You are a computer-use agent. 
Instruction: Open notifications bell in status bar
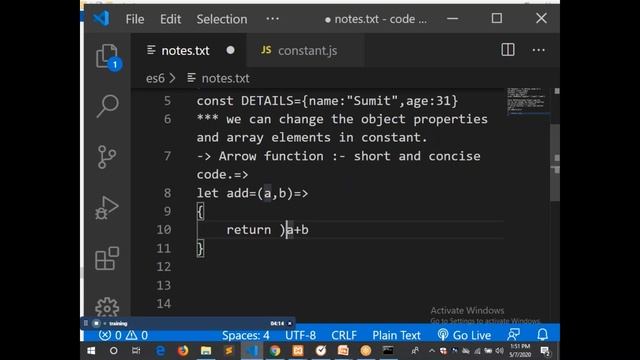coord(542,335)
